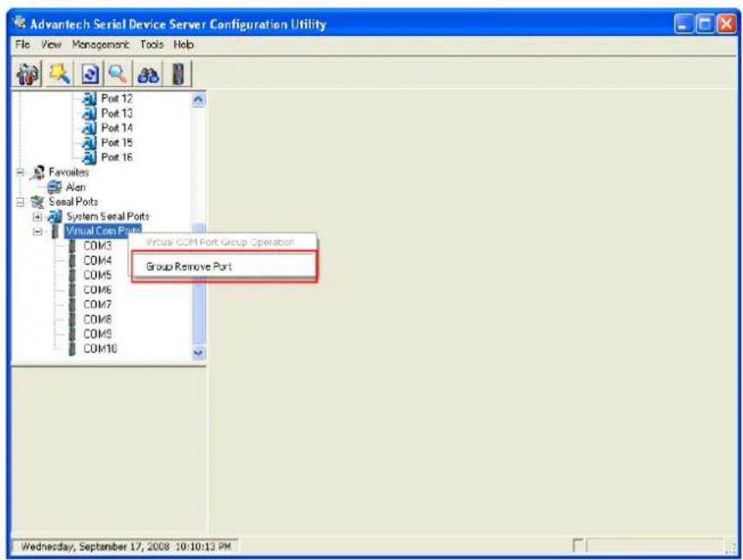This screenshot has width=743, height=560.
Task: Click the COM10 port icon
Action: pos(72,349)
